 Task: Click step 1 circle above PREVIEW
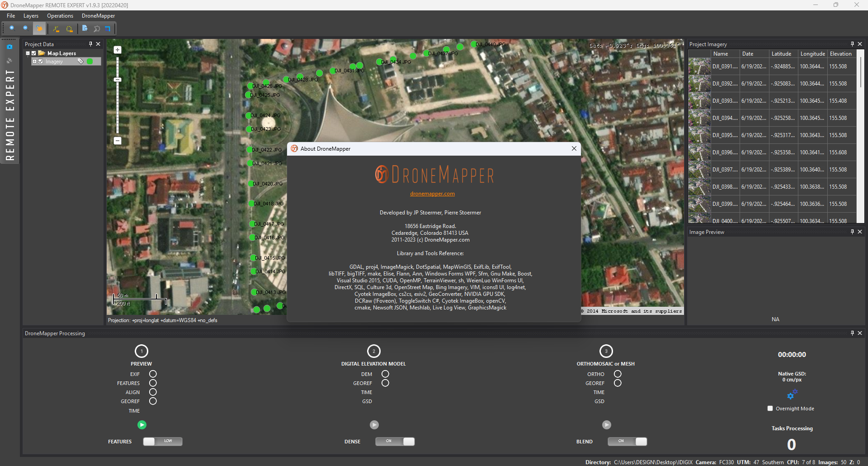point(142,351)
